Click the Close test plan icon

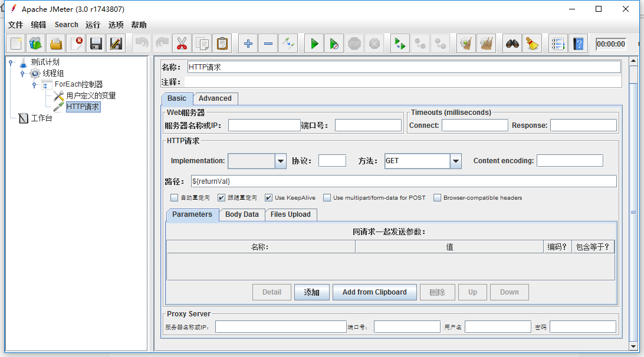[76, 44]
